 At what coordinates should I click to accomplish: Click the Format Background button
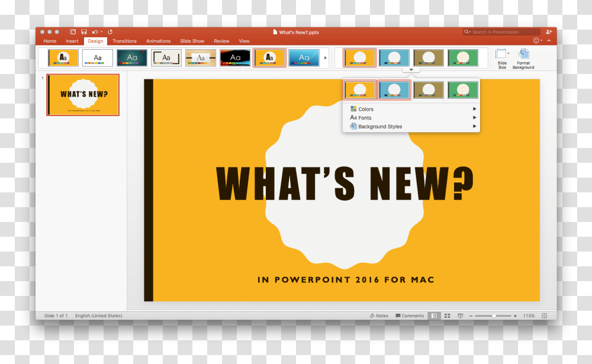[523, 59]
